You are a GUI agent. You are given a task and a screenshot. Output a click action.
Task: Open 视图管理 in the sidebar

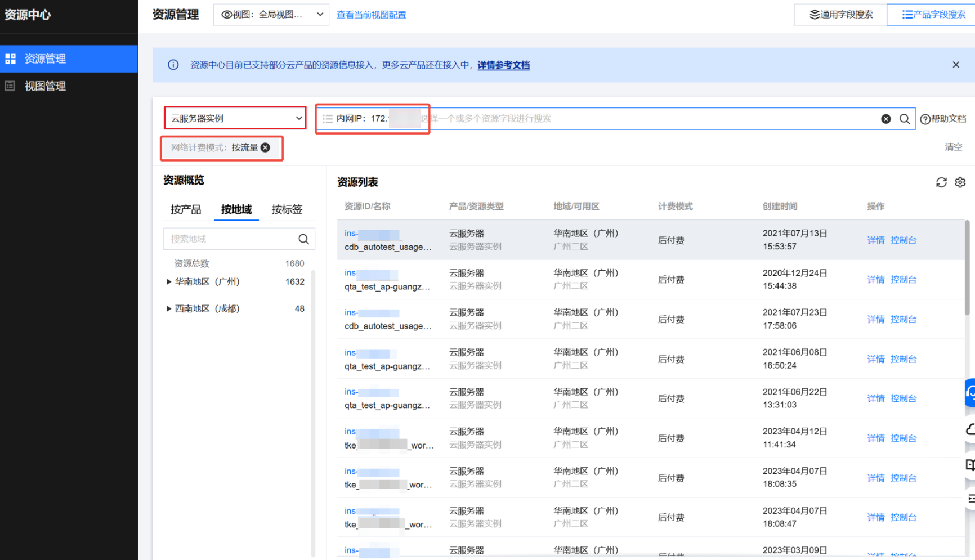tap(45, 86)
